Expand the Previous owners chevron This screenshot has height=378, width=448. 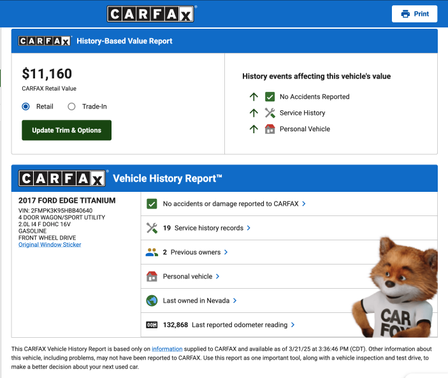click(226, 252)
